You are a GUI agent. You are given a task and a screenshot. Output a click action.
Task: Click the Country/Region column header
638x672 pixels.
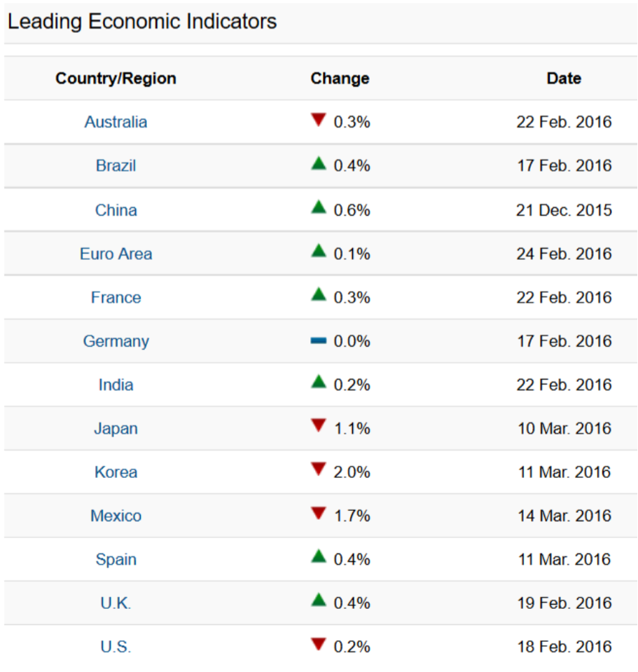pyautogui.click(x=116, y=78)
